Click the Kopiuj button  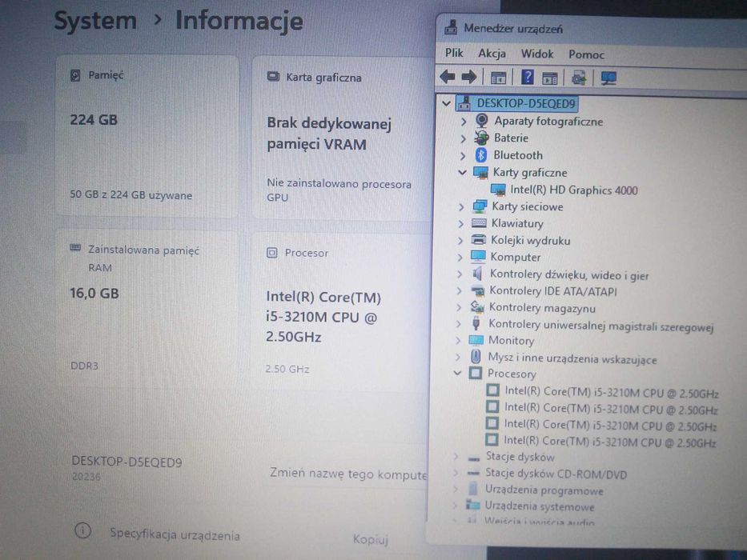pyautogui.click(x=370, y=539)
